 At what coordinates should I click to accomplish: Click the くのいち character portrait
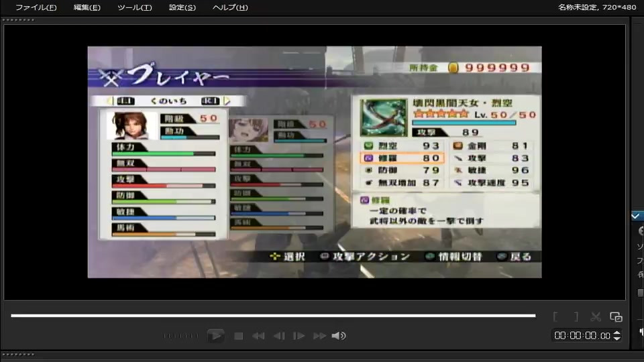[131, 125]
